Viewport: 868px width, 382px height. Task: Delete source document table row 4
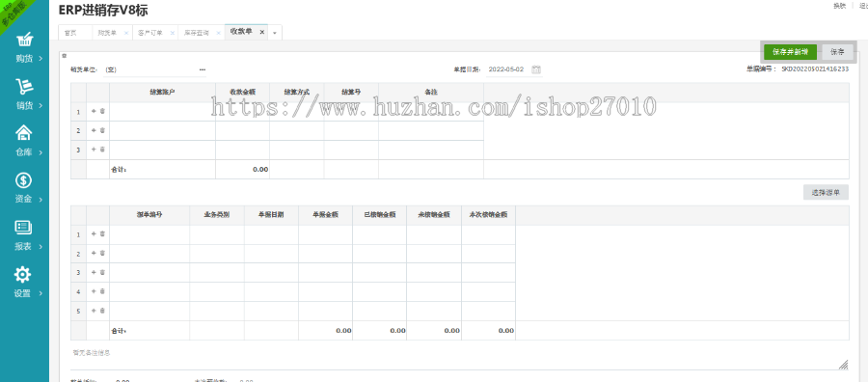coord(102,291)
